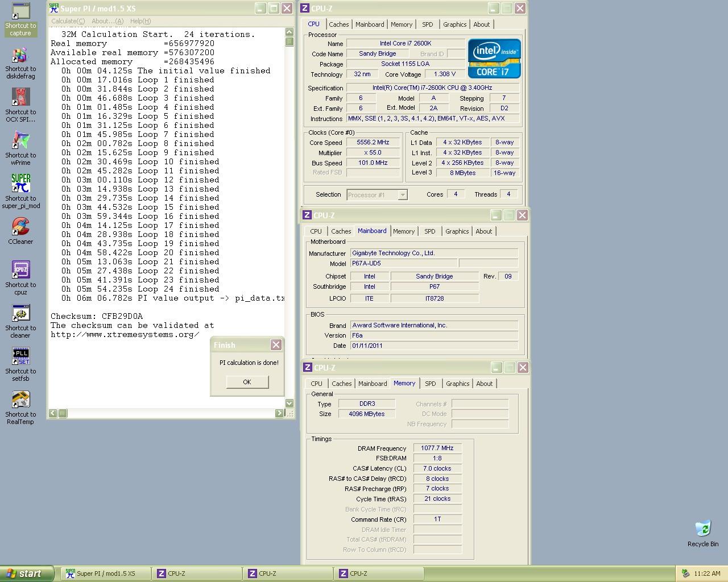Activate the third CPU-Z taskbar button

379,573
